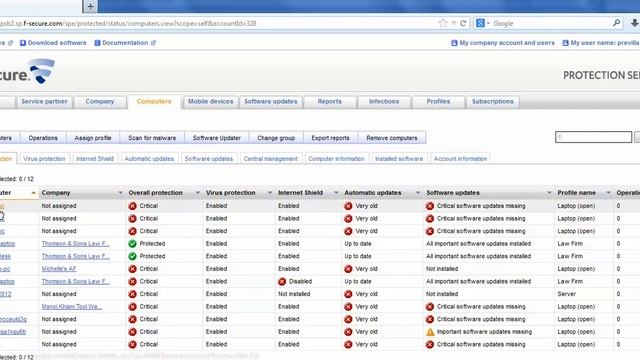Click the Assign profile button

tap(93, 138)
